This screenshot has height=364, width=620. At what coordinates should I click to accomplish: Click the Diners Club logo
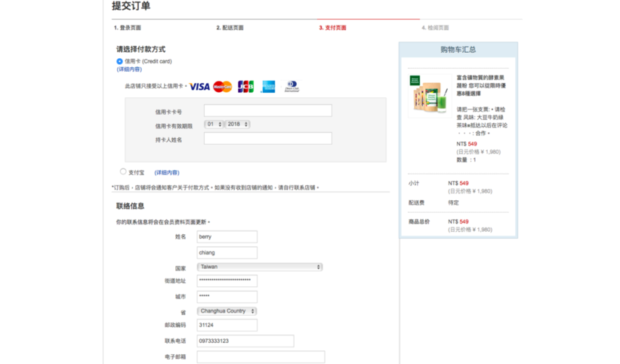click(x=291, y=87)
